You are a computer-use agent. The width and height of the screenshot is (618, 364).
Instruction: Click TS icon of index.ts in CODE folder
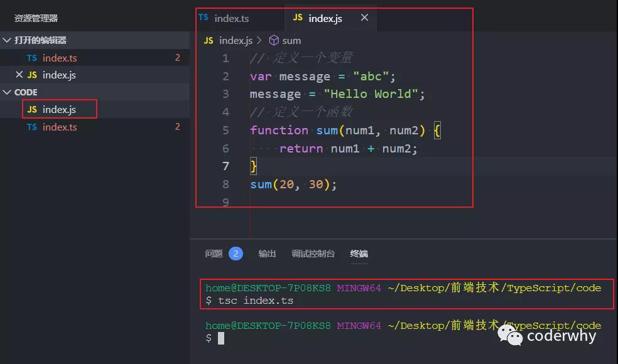[32, 127]
